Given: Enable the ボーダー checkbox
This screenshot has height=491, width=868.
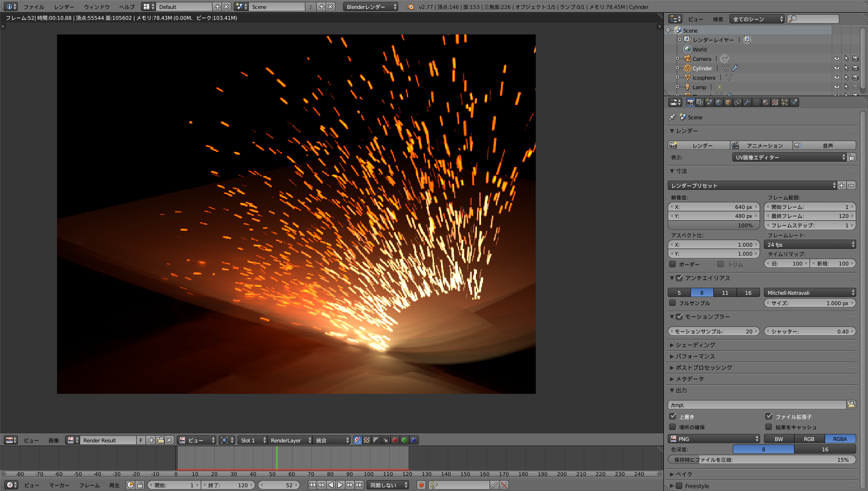Looking at the screenshot, I should coord(673,264).
